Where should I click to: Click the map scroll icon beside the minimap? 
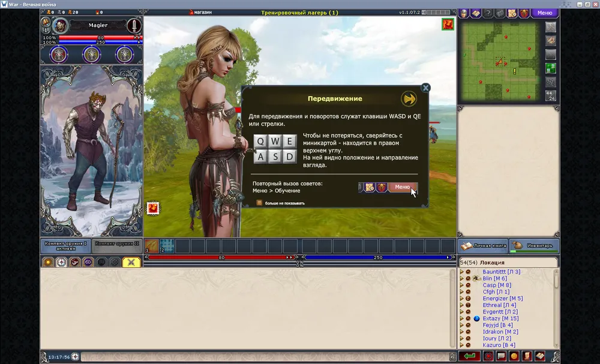coord(551,41)
